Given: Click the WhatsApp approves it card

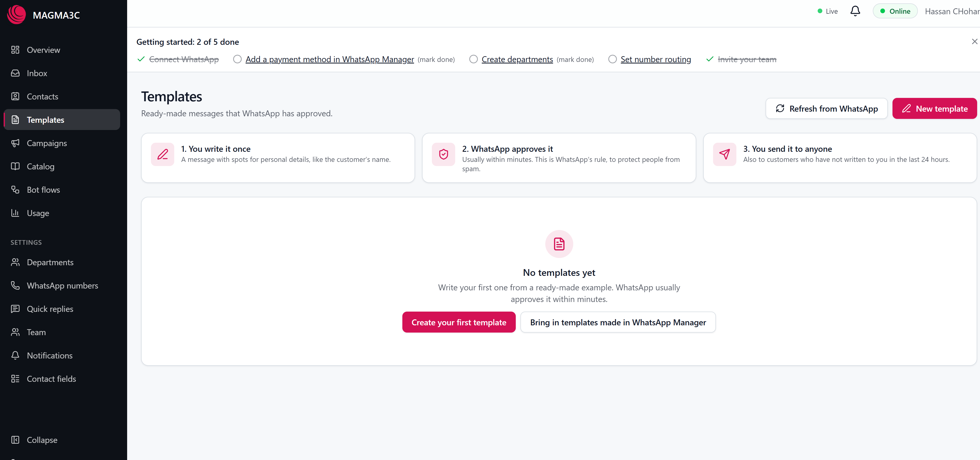Looking at the screenshot, I should click(559, 157).
